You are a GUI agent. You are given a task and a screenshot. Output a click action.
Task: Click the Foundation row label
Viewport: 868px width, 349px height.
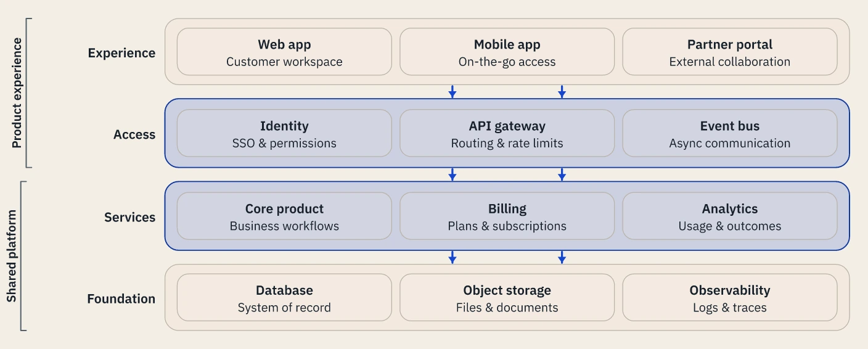[121, 299]
